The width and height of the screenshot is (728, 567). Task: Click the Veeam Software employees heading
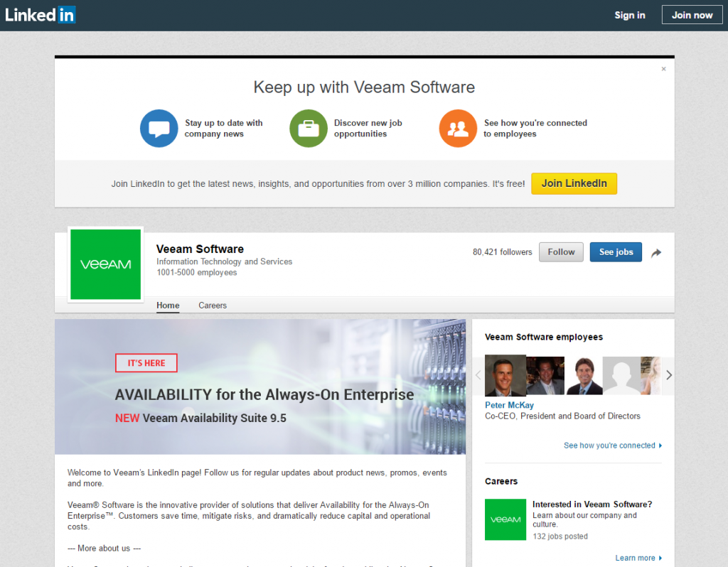[544, 337]
